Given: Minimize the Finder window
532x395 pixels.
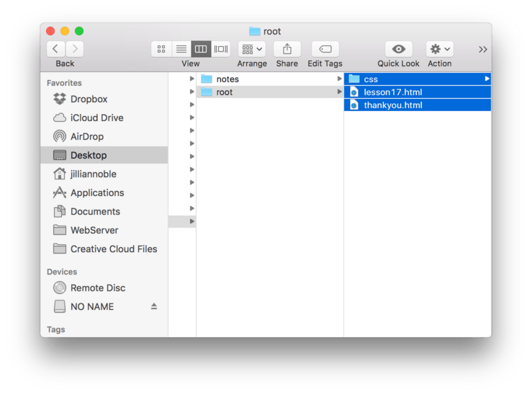Looking at the screenshot, I should pos(65,31).
